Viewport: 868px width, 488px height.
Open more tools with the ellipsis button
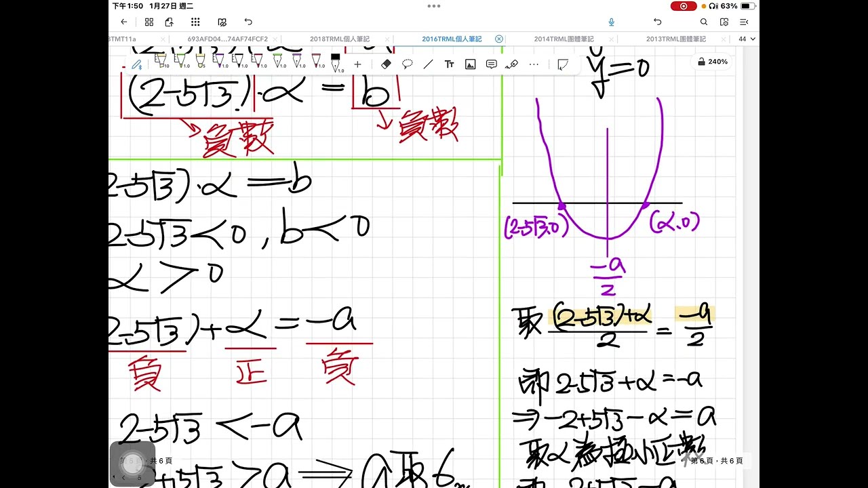(534, 64)
